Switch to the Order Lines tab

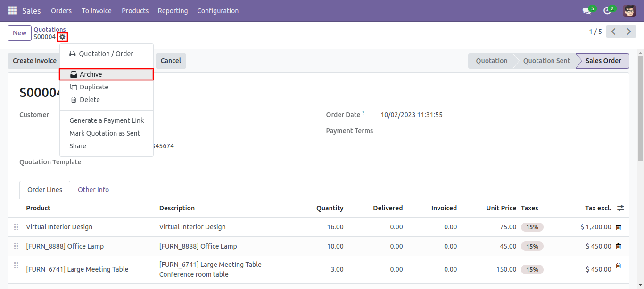click(x=45, y=190)
